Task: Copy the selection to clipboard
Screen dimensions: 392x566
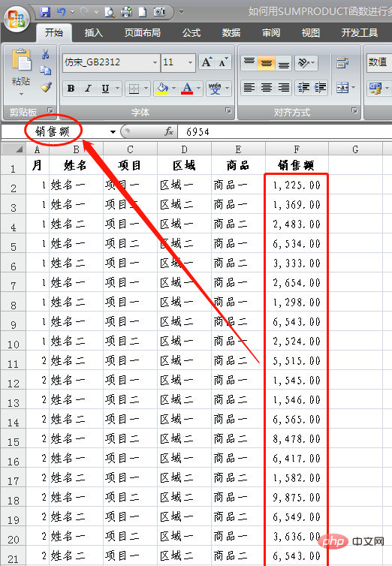Action: (46, 70)
